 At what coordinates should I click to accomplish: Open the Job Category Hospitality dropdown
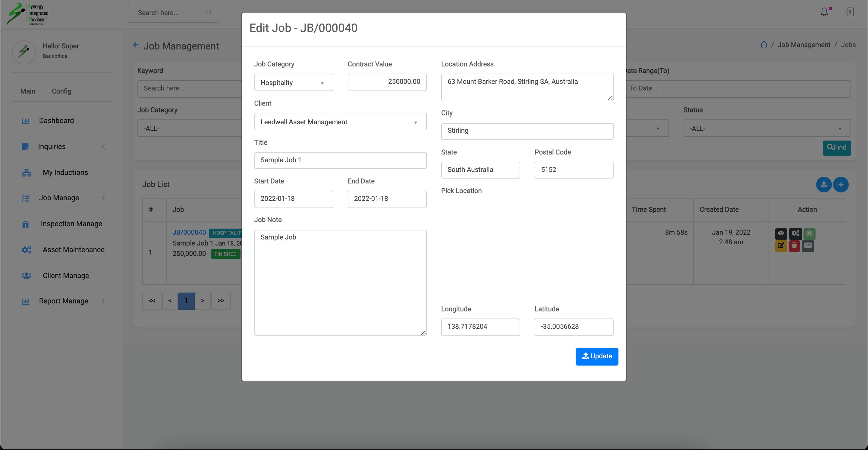293,83
